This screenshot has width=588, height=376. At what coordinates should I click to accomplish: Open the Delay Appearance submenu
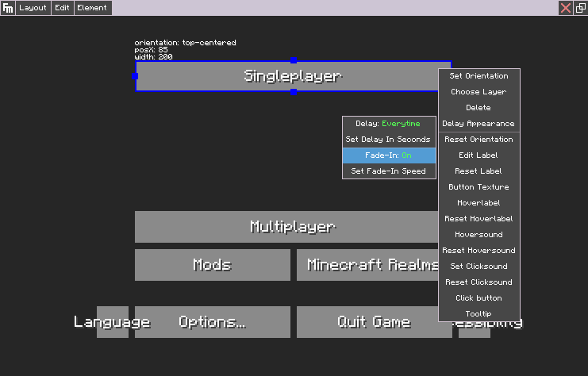[x=478, y=124]
